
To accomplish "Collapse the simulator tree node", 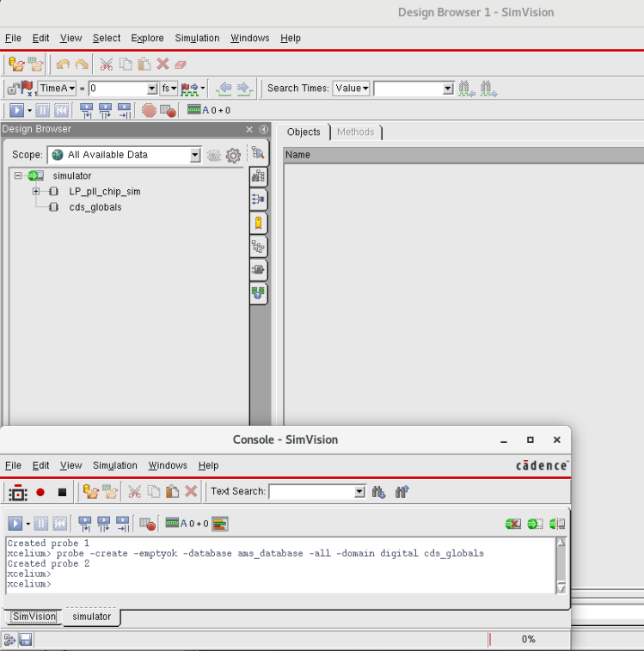I will coord(18,175).
